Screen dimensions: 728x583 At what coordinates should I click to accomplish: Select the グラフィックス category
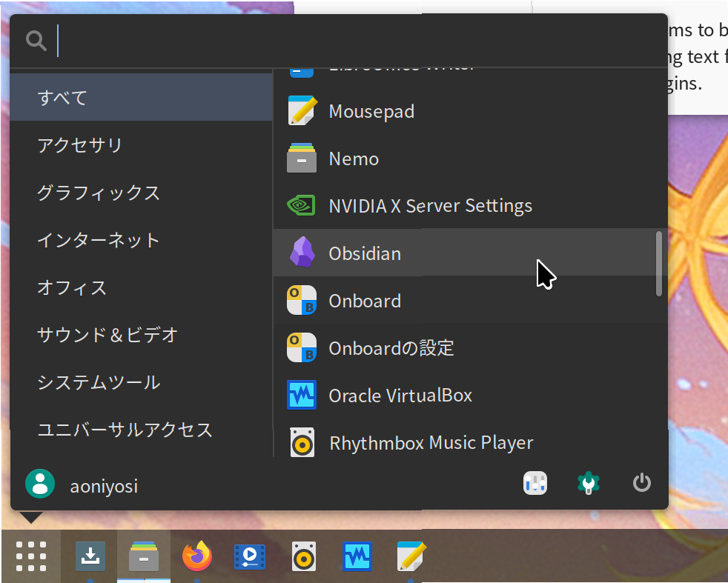pos(141,192)
